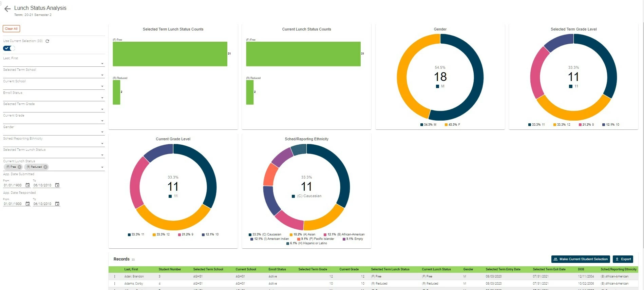The height and width of the screenshot is (290, 644).
Task: Click Reduced bar in Selected Term Lunch chart
Action: pos(116,92)
